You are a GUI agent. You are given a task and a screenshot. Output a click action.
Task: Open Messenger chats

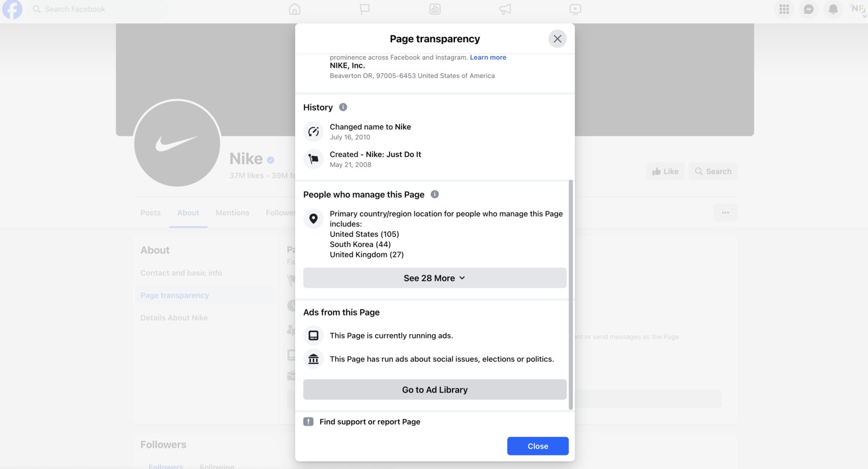pyautogui.click(x=808, y=9)
